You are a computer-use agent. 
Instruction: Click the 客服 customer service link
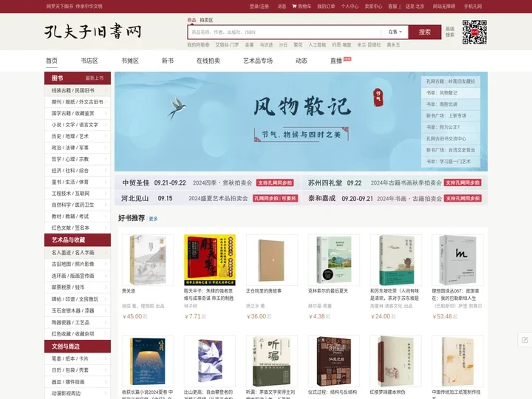pos(392,7)
